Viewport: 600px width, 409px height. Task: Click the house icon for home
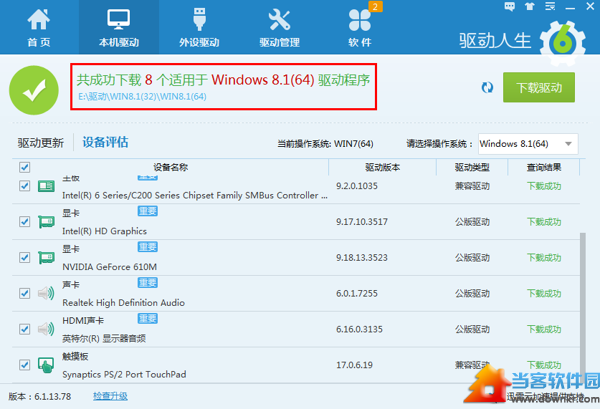(x=39, y=19)
